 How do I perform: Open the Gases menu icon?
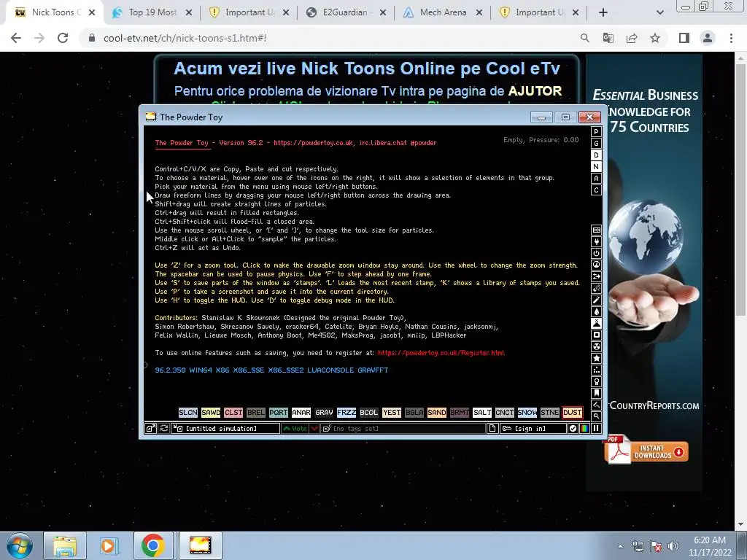click(596, 300)
